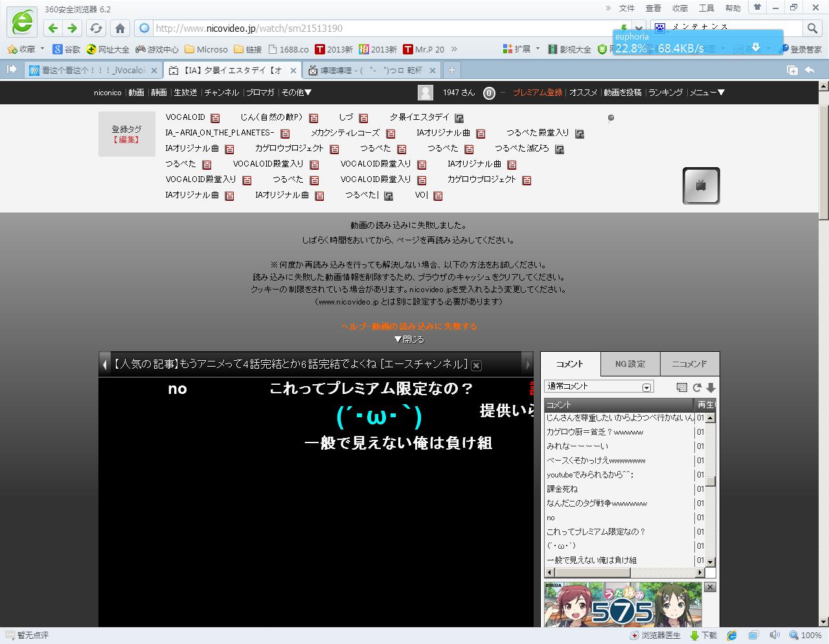Click the icon next to つるべた滅びろ tag

pyautogui.click(x=560, y=149)
